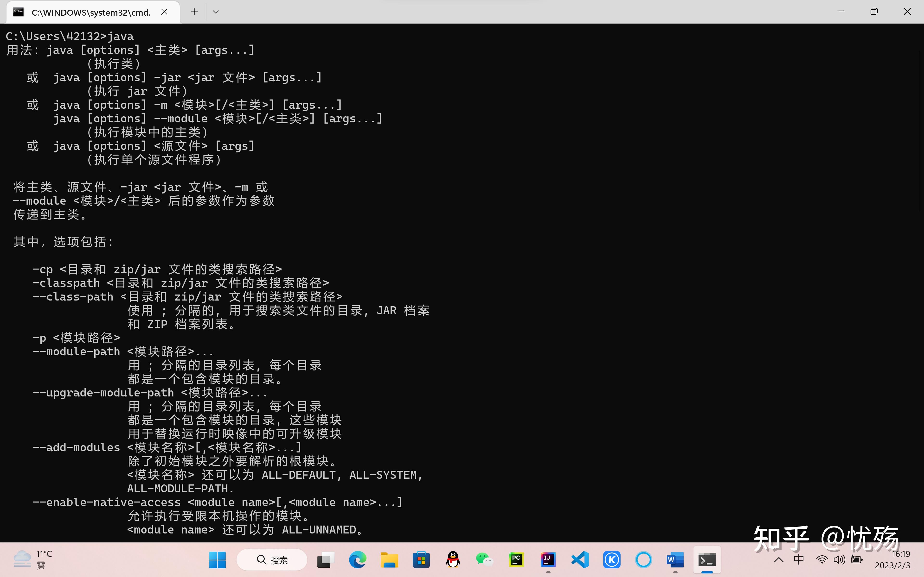Click the taskbar search box
This screenshot has width=924, height=577.
coord(272,560)
